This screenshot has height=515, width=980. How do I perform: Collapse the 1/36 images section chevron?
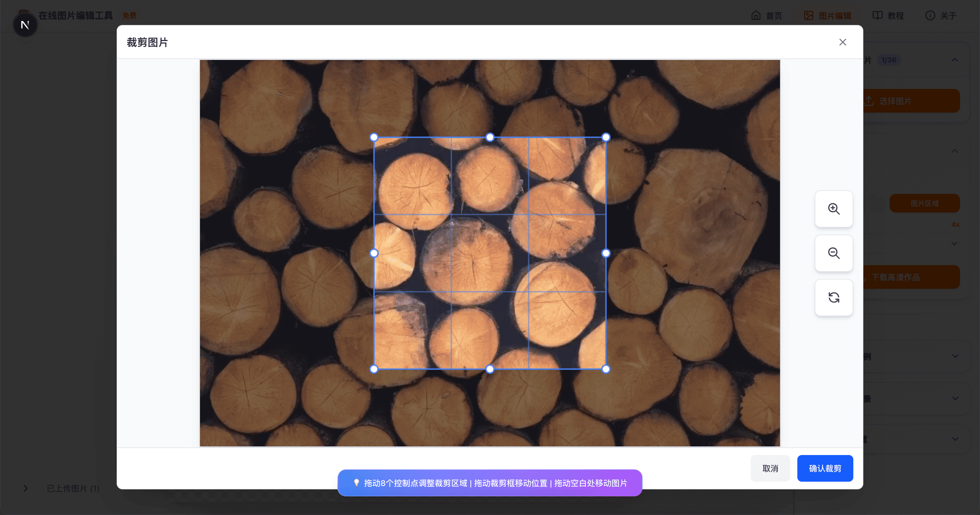coord(954,60)
